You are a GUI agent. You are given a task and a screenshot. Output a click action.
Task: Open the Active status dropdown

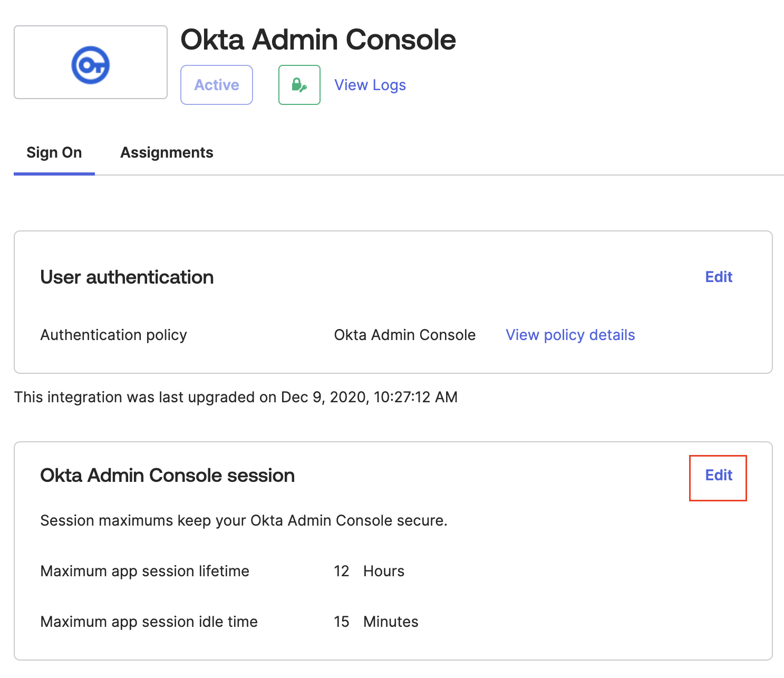[x=217, y=85]
